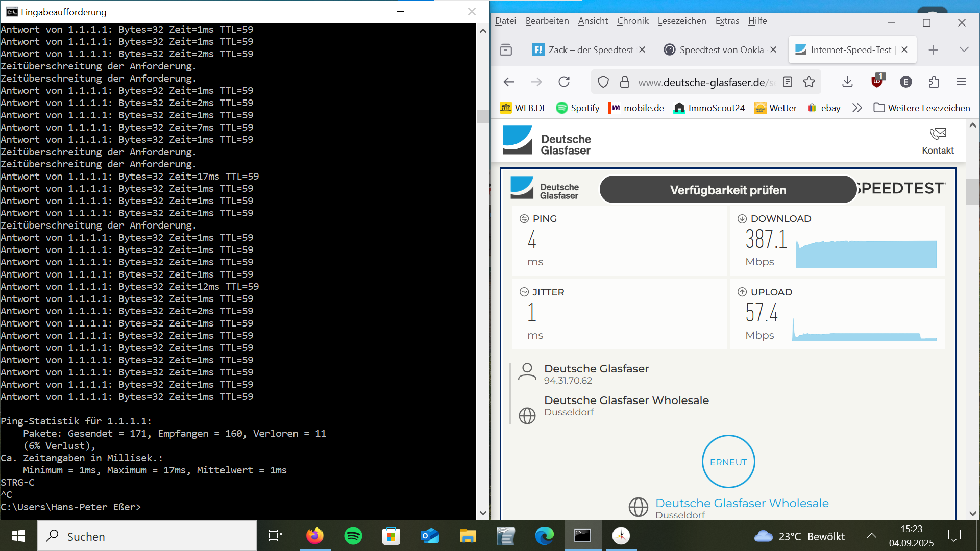Screen dimensions: 980x551
Task: Close the Speedtest von Ookla tab
Action: [x=773, y=49]
